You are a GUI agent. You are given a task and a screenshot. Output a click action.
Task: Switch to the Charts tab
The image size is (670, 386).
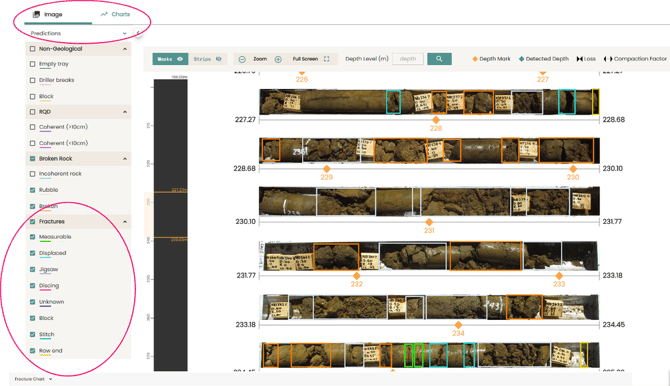115,14
